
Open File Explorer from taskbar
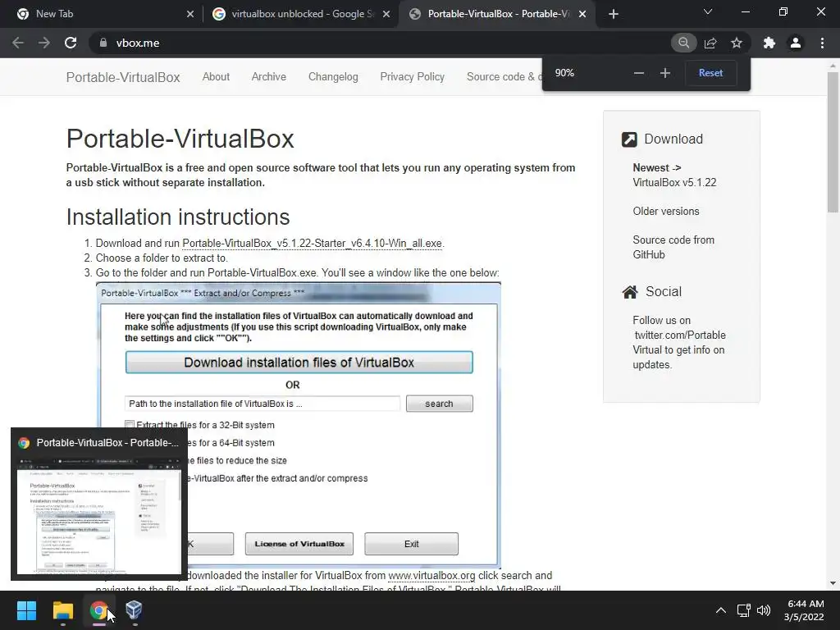[x=62, y=610]
